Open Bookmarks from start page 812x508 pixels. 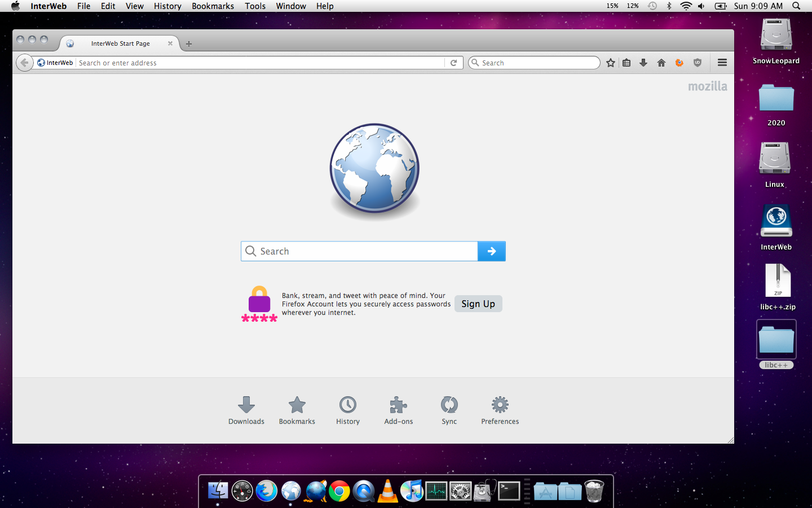click(297, 410)
